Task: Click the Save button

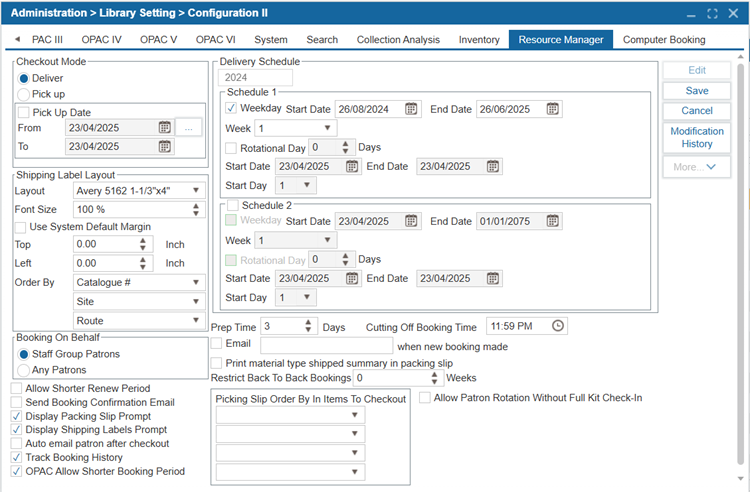Action: [696, 91]
